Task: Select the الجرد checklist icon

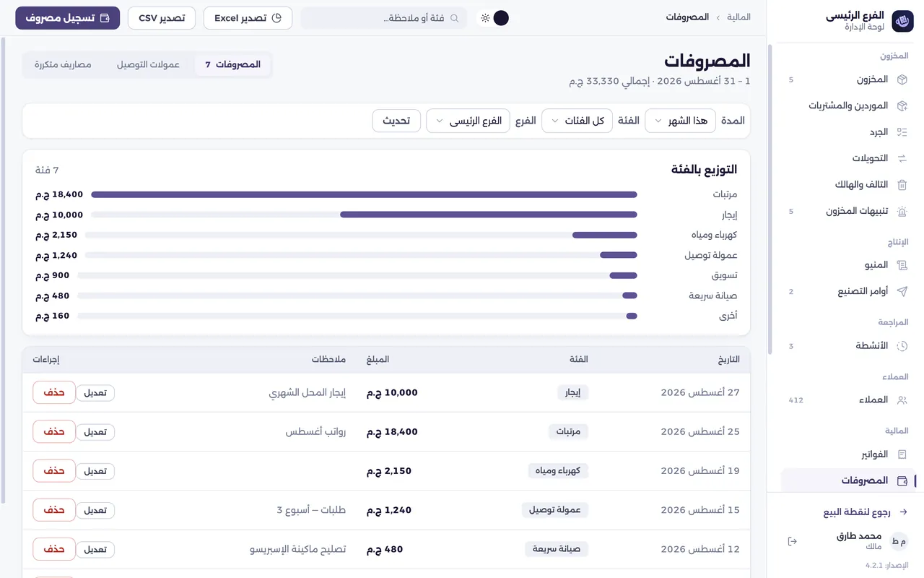Action: 902,132
